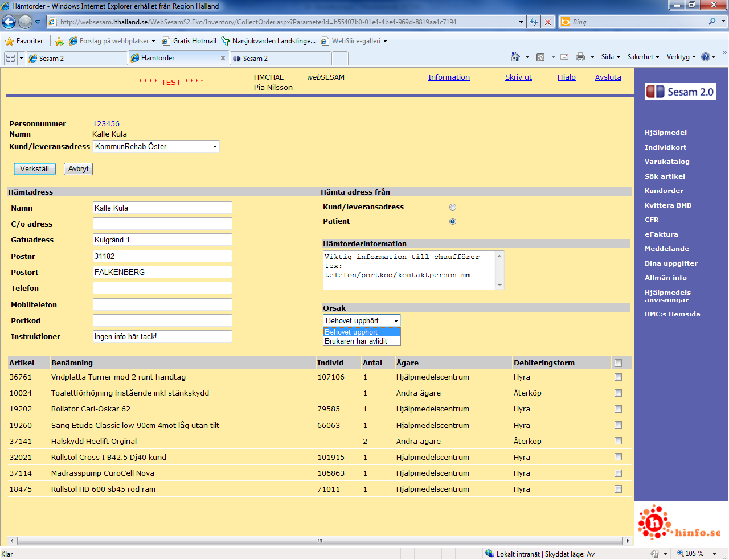The image size is (729, 560).
Task: Open Kvittera BMB in the sidebar
Action: point(668,205)
